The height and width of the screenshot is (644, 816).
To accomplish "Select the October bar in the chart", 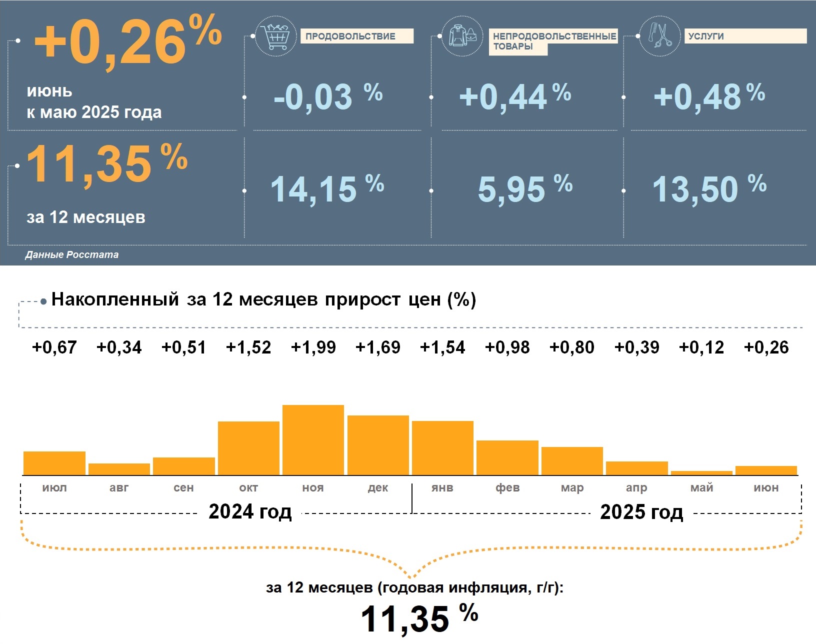I will (x=248, y=448).
